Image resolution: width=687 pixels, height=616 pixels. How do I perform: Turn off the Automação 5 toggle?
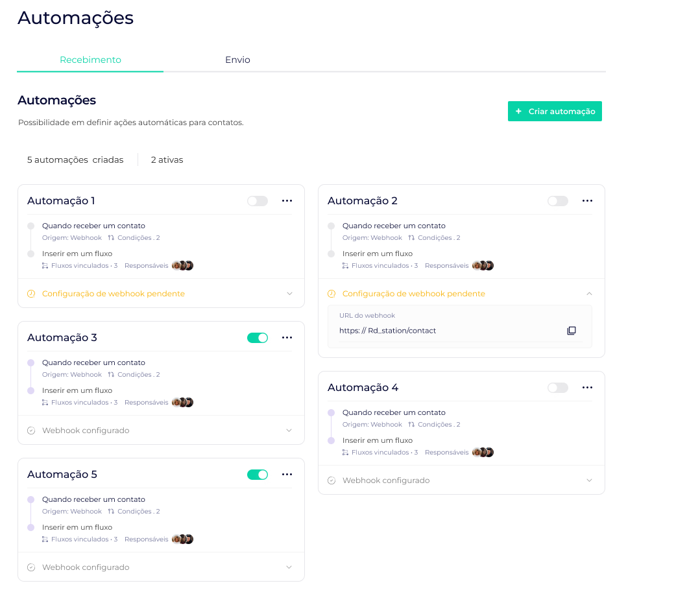click(258, 475)
